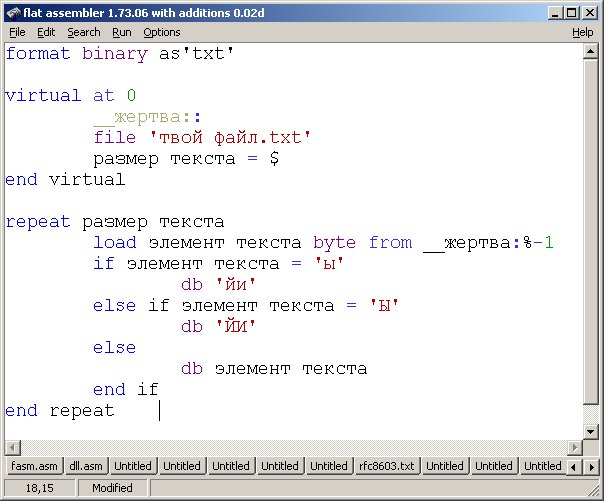Click the 'end virtual' line
Image resolution: width=604 pixels, height=501 pixels.
(x=65, y=179)
